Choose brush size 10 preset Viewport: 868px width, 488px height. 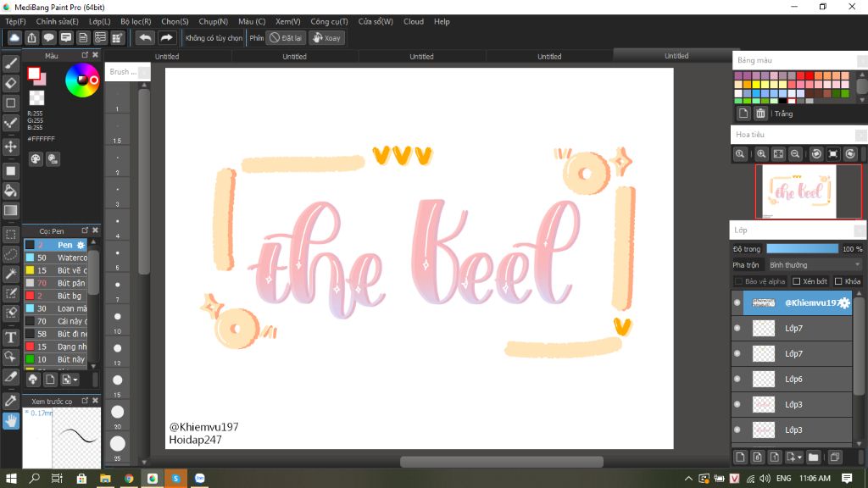(x=117, y=319)
